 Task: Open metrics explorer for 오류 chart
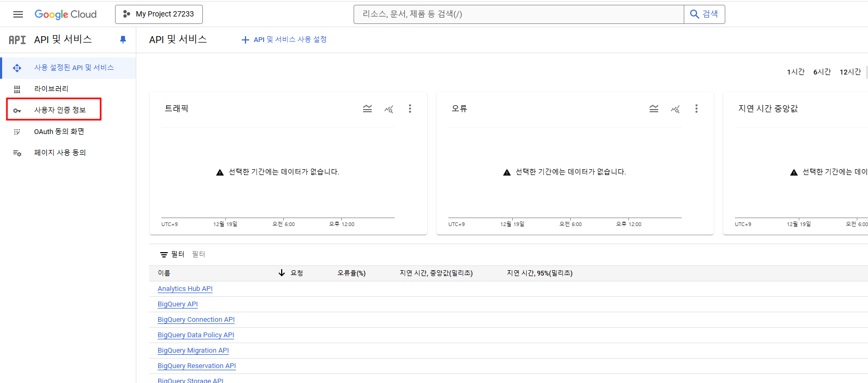[x=675, y=109]
